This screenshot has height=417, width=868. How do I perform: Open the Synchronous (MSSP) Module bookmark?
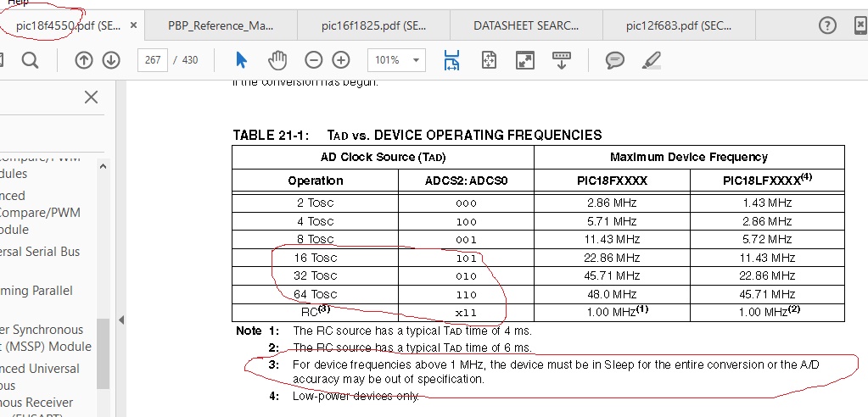pyautogui.click(x=45, y=338)
